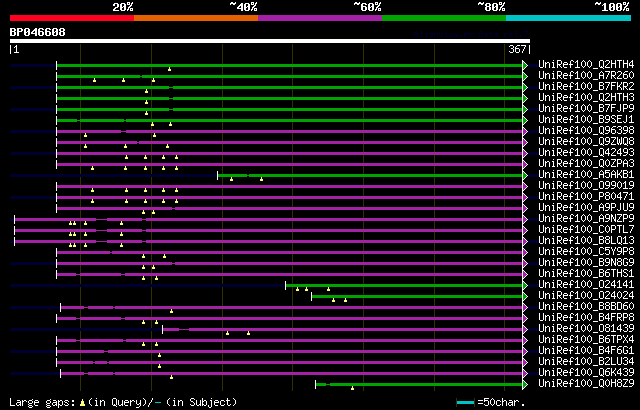This screenshot has height=410, width=640.
Task: Click the purple arrowhead of UniRef100_Q42493 row
Action: (x=525, y=153)
